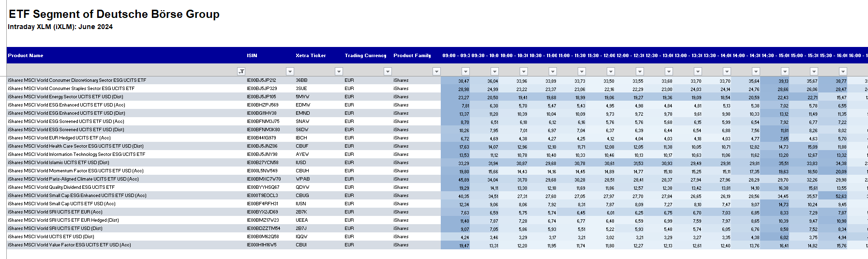This screenshot has height=259, width=868.
Task: Open the Xetra Ticker filter dropdown
Action: [339, 71]
